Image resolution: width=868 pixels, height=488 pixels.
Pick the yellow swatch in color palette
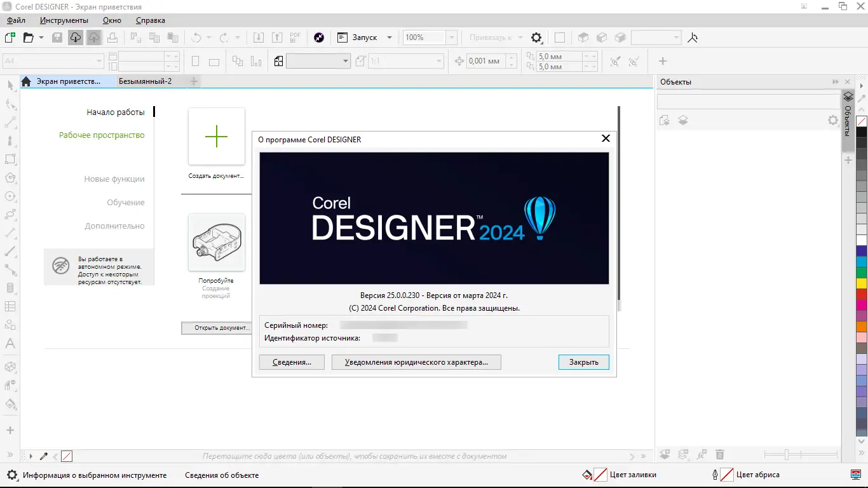(x=862, y=283)
